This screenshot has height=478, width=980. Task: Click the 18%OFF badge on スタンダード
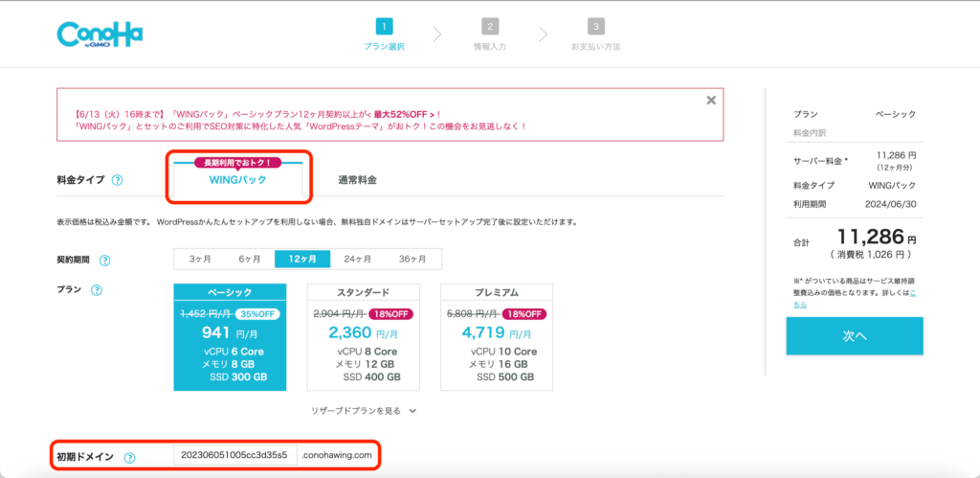(391, 315)
